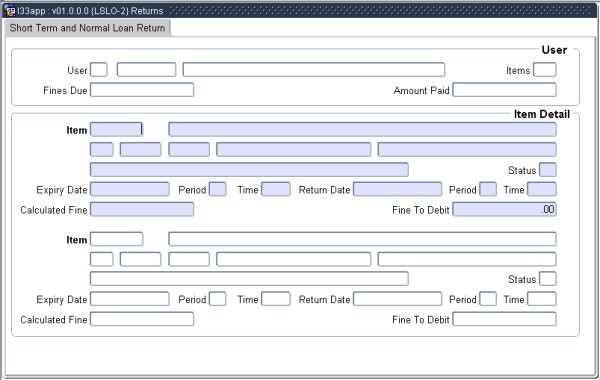Click the wide white field left of second Status
The height and width of the screenshot is (380, 600).
tap(249, 279)
